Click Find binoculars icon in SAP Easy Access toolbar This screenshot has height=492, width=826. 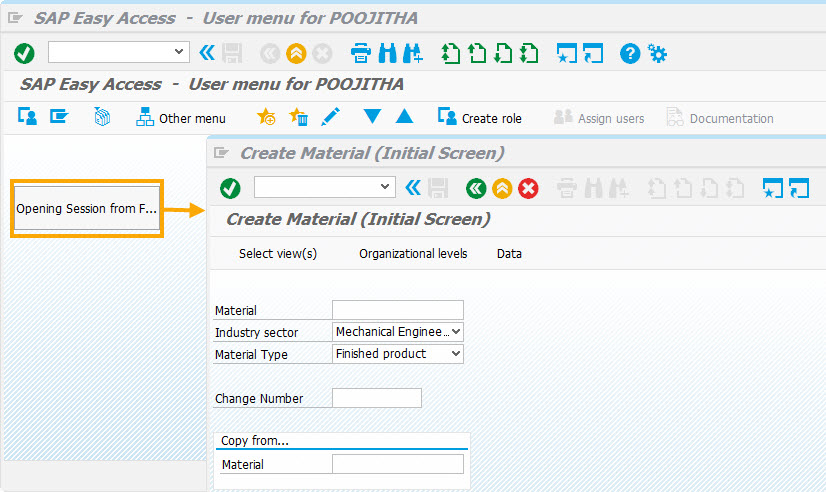click(388, 53)
